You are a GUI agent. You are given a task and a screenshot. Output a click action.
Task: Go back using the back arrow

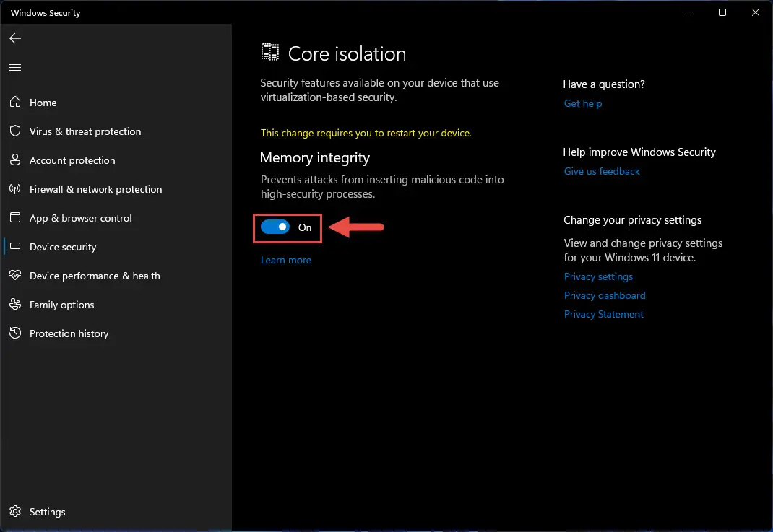click(15, 38)
